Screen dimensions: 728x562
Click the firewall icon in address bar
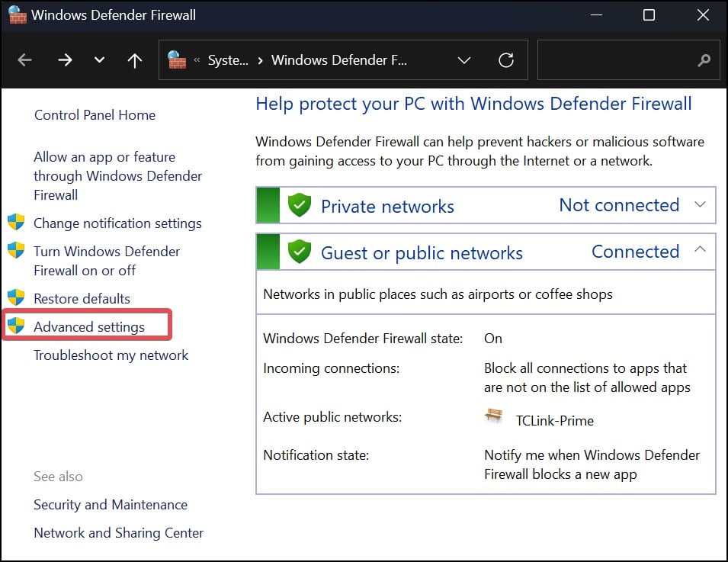click(x=176, y=60)
